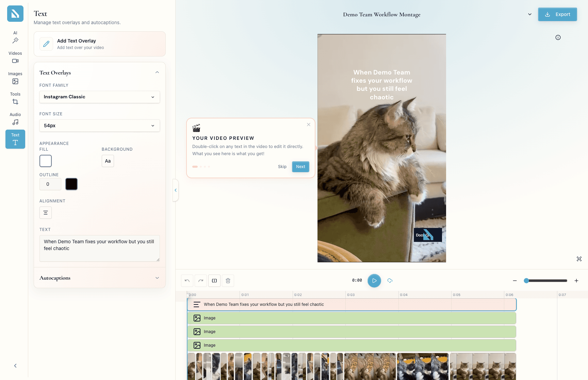
Task: Click the app logo in the sidebar
Action: pyautogui.click(x=15, y=14)
